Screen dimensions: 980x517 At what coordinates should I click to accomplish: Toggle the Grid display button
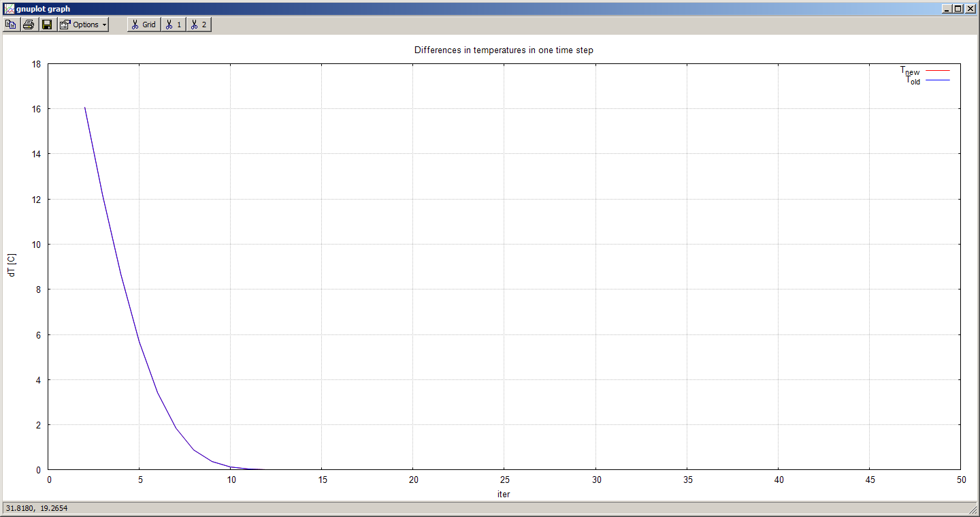[144, 25]
